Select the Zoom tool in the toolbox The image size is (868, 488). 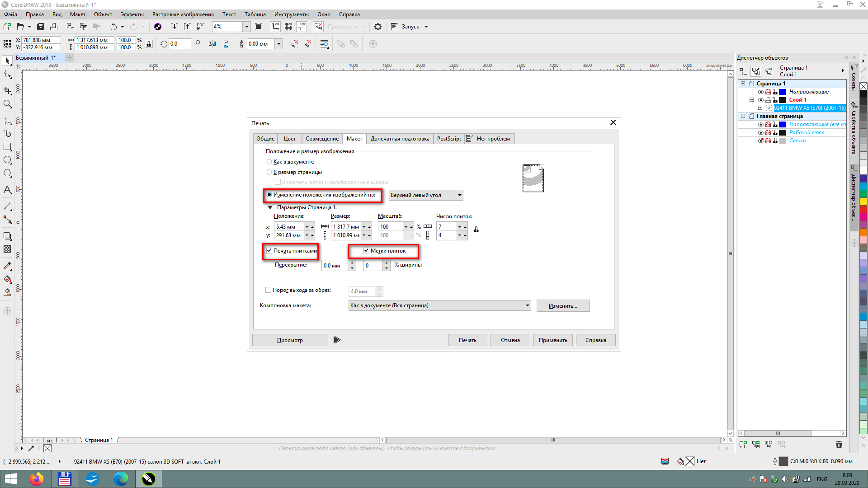(x=7, y=104)
